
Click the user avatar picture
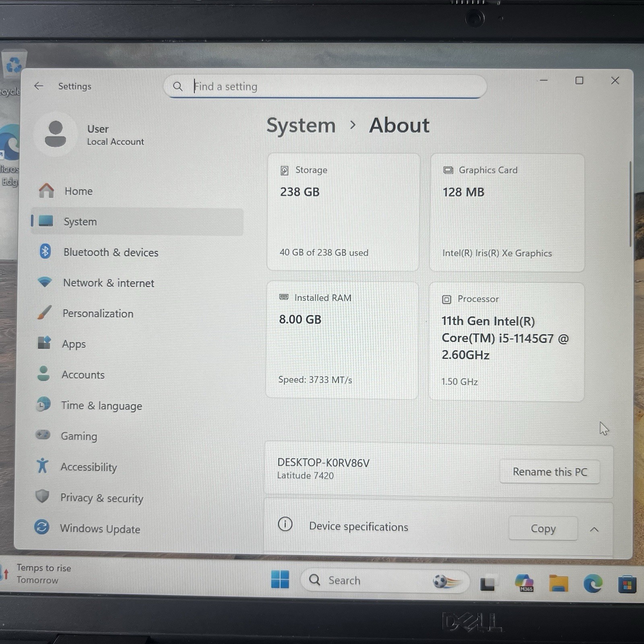pyautogui.click(x=56, y=134)
